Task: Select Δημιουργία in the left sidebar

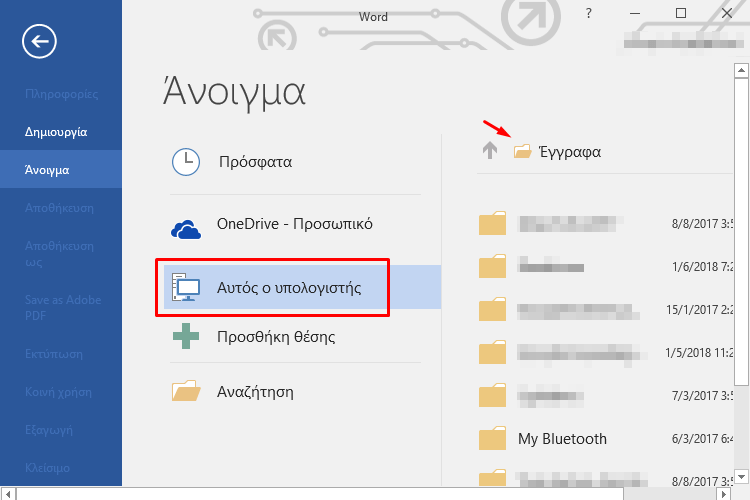Action: click(56, 131)
